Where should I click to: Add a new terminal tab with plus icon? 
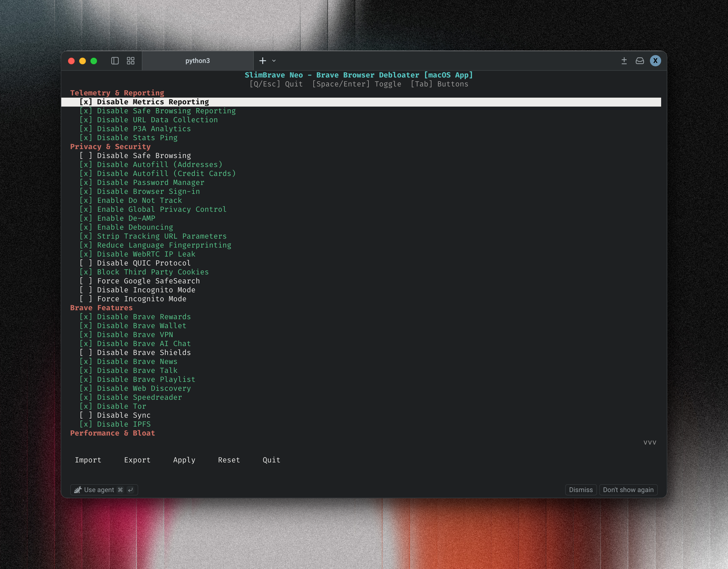point(263,61)
